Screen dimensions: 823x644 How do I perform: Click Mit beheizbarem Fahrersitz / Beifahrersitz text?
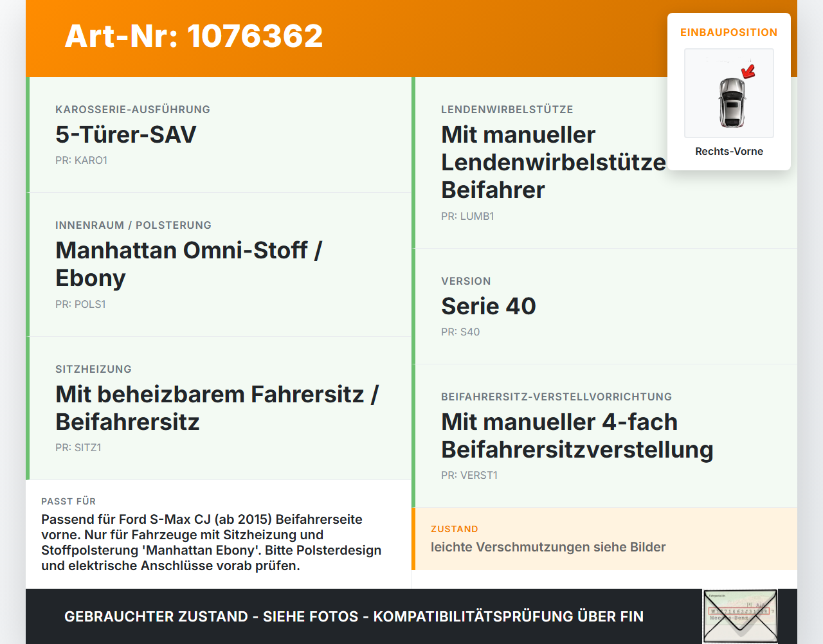coord(217,407)
